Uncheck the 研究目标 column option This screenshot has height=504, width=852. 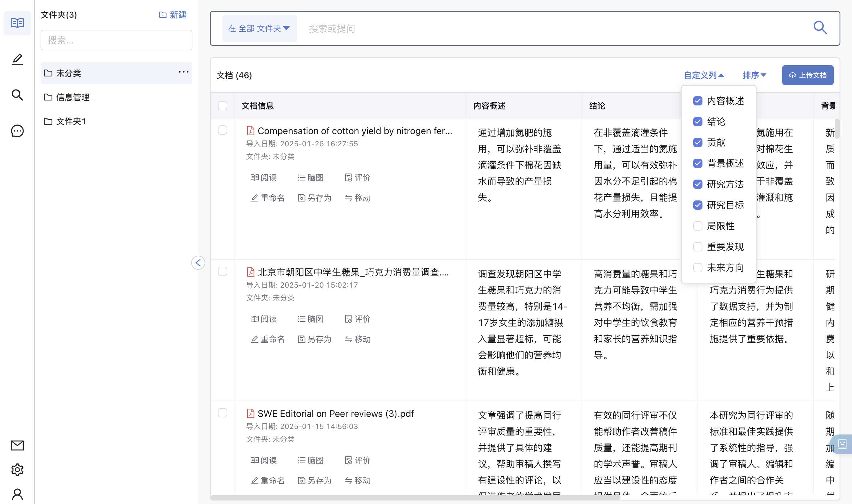point(698,205)
